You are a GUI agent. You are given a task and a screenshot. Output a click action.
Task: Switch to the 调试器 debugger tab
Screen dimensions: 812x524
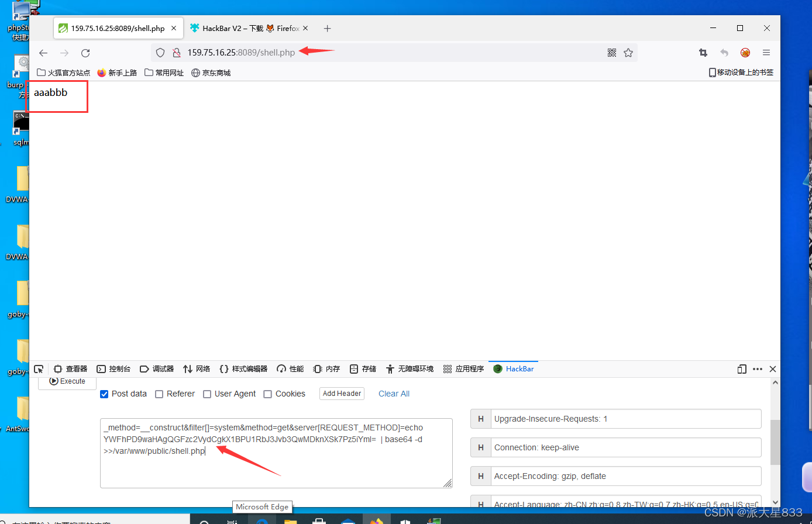pos(157,369)
